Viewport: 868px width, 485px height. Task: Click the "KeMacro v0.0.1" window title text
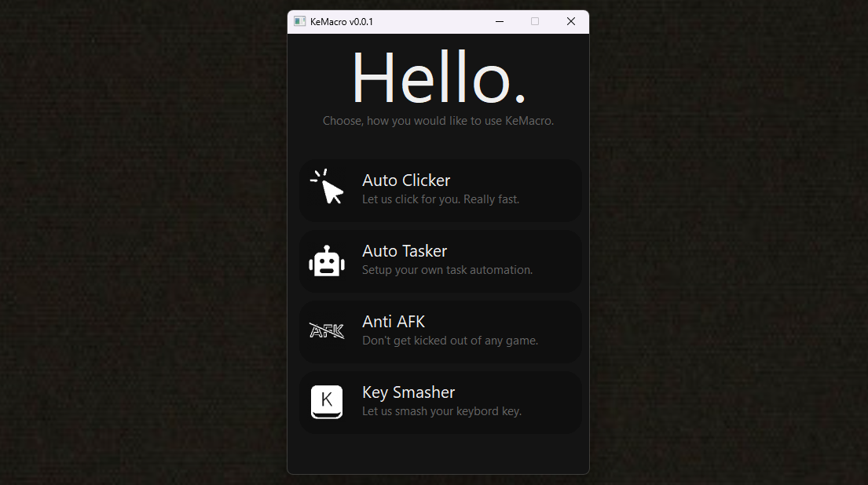click(342, 22)
